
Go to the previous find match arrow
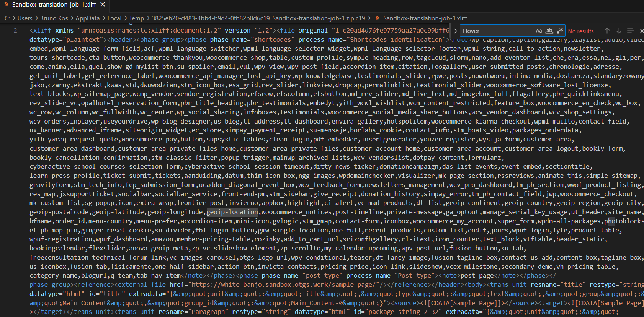(x=607, y=31)
